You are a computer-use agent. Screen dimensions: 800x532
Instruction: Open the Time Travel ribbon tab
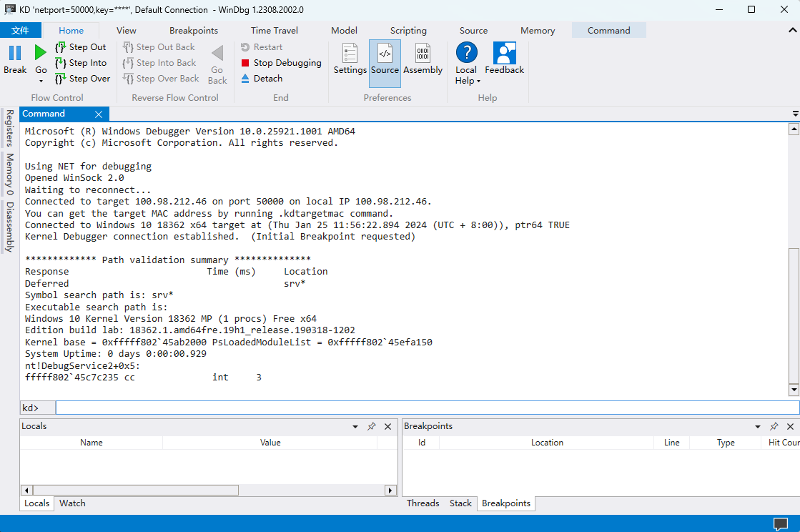(275, 31)
